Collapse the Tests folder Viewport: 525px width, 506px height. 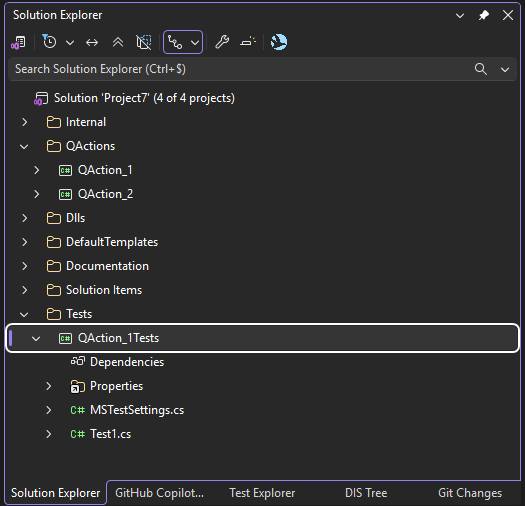pos(24,314)
